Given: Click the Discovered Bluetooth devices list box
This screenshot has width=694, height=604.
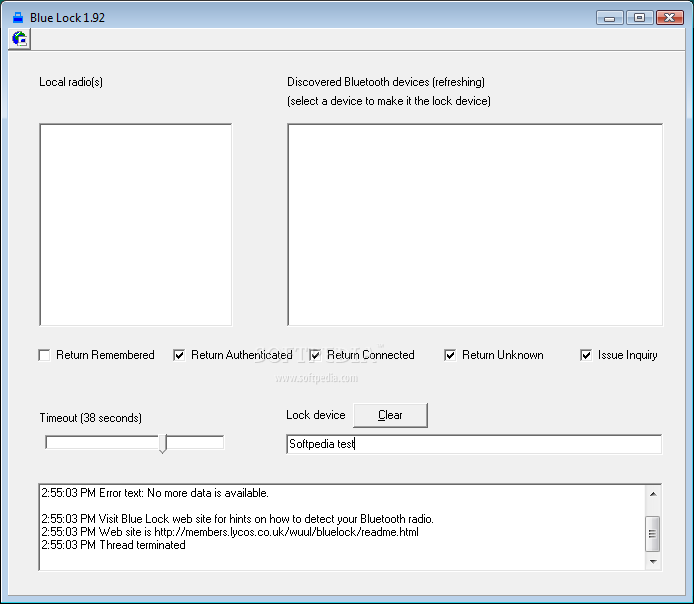Looking at the screenshot, I should click(x=475, y=225).
